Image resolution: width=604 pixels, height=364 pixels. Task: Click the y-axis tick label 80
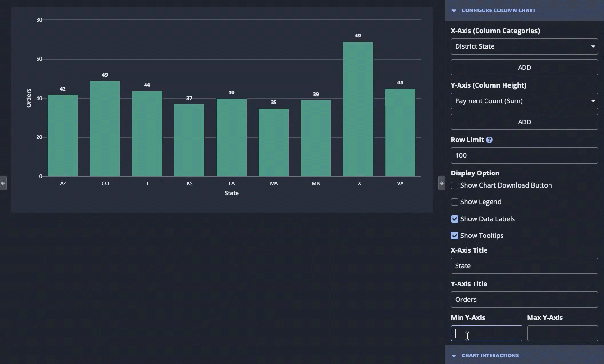(x=39, y=20)
